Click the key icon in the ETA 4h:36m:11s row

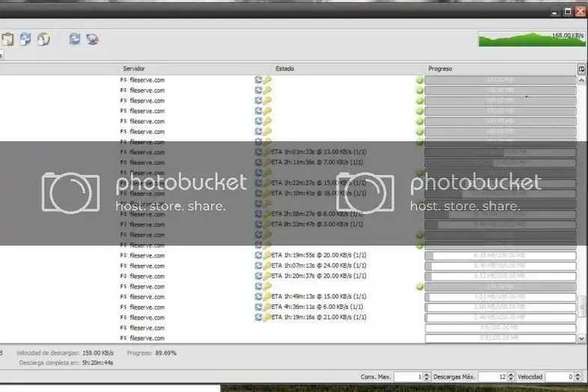267,307
